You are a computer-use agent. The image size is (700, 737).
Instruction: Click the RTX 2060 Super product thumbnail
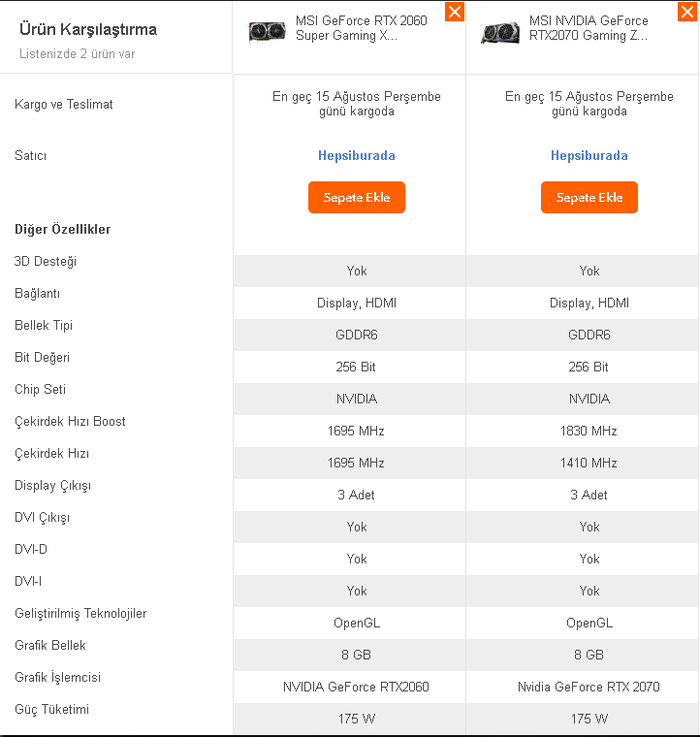click(x=267, y=32)
